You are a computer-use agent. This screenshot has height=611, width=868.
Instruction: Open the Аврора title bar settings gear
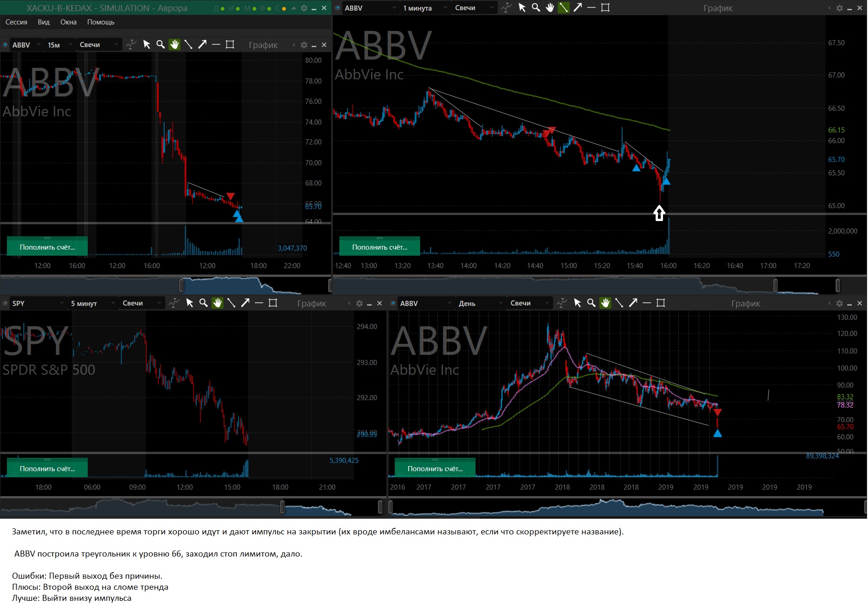(x=304, y=8)
